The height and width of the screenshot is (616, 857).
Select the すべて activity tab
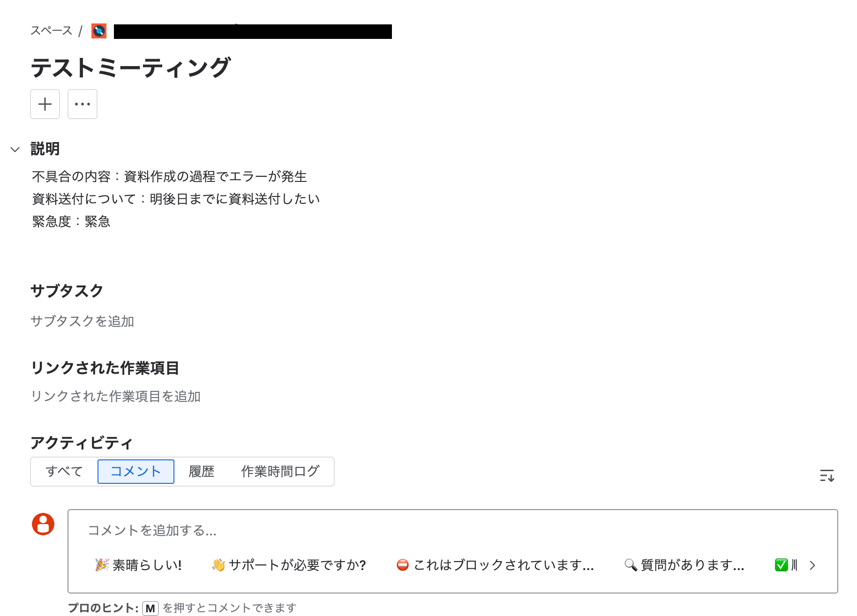(64, 472)
